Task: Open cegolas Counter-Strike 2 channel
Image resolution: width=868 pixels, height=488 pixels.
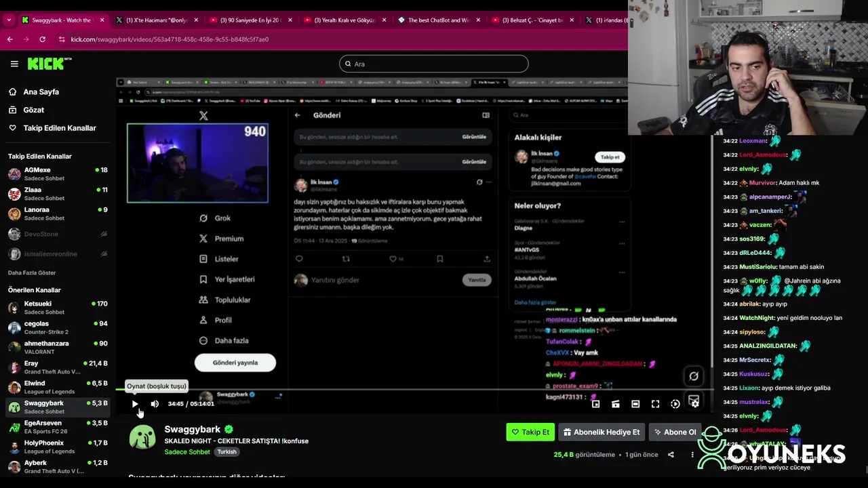Action: point(58,327)
